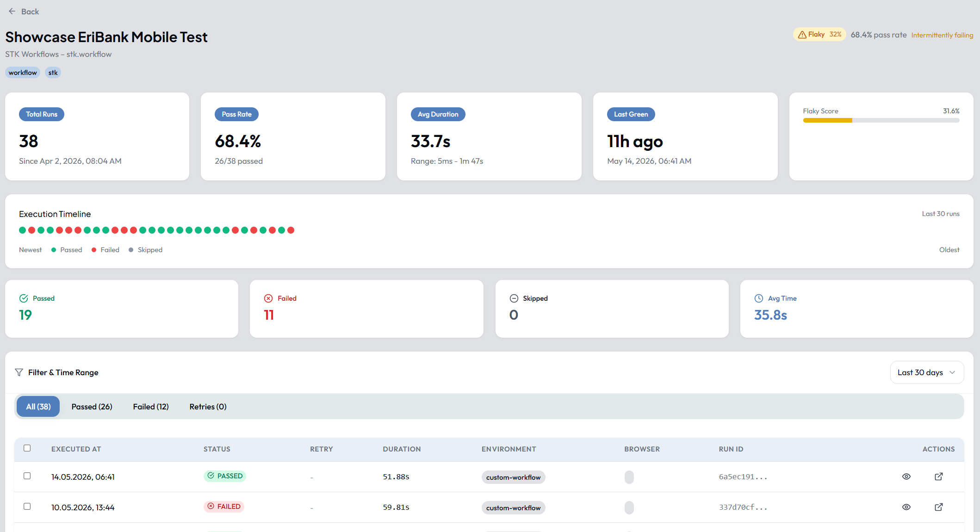The height and width of the screenshot is (532, 980).
Task: Sort by STATUS column header
Action: pos(217,449)
